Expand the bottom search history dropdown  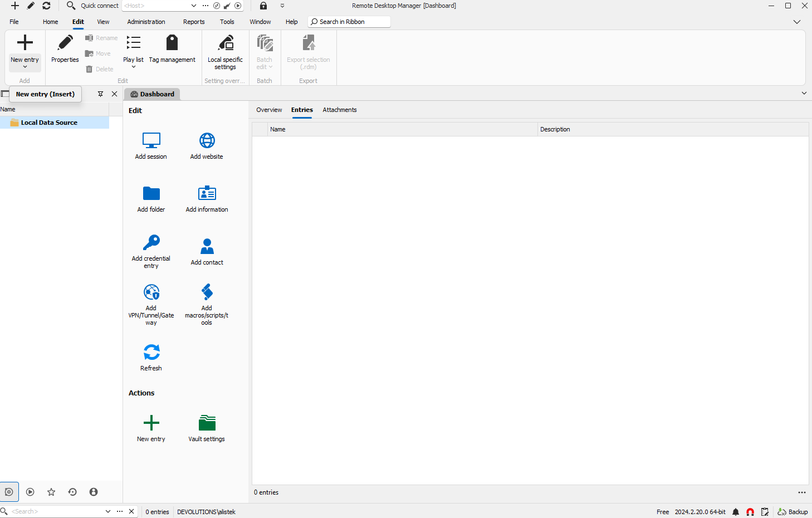click(x=108, y=511)
